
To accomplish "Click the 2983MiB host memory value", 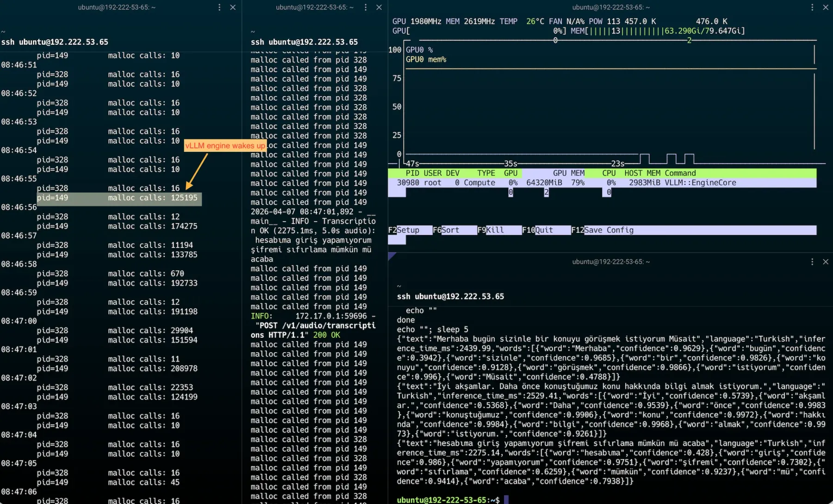I will (x=645, y=183).
